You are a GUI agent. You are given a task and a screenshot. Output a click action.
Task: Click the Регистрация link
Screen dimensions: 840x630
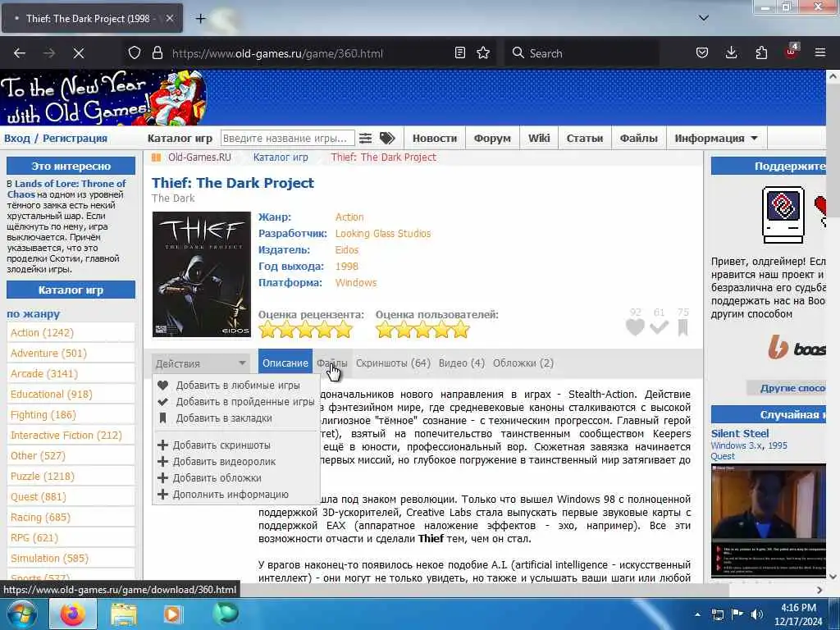(75, 138)
